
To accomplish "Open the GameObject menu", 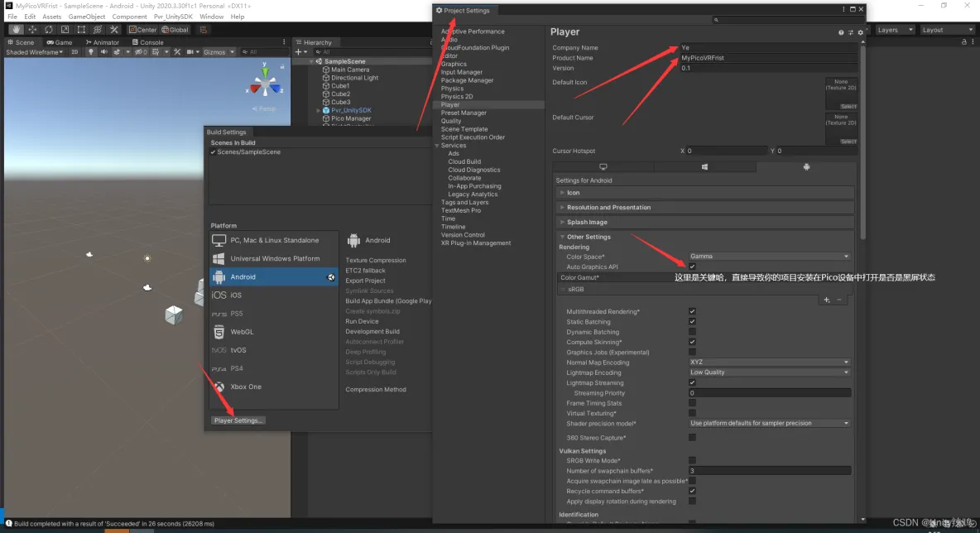I will (x=87, y=17).
